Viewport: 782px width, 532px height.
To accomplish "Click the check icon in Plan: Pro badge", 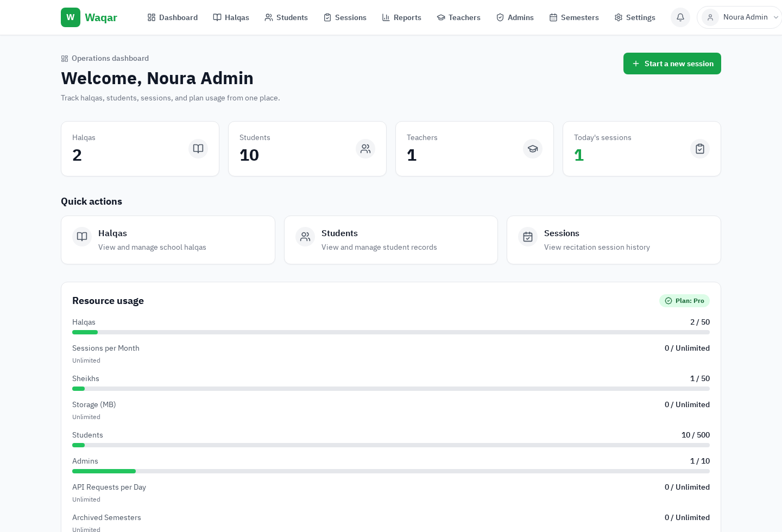I will coord(669,301).
